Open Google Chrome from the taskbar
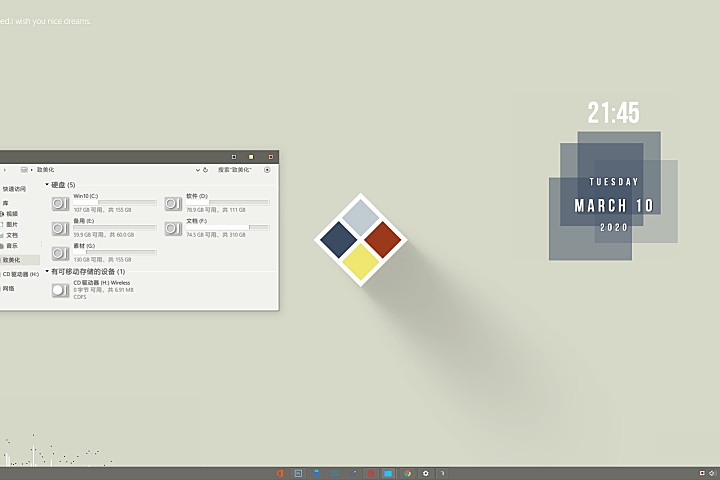 click(x=407, y=473)
